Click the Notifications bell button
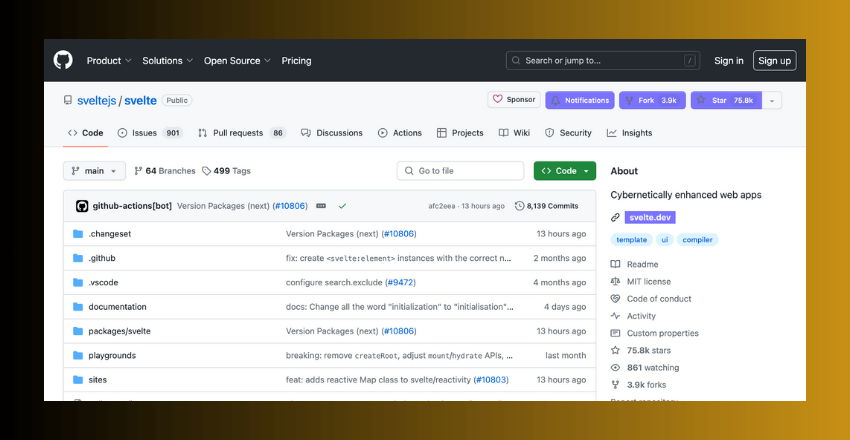 click(x=579, y=100)
